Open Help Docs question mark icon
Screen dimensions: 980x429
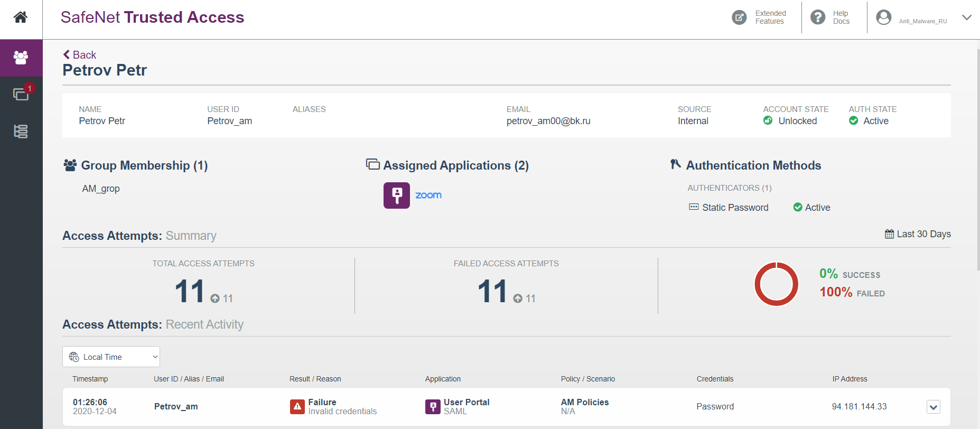[x=818, y=17]
